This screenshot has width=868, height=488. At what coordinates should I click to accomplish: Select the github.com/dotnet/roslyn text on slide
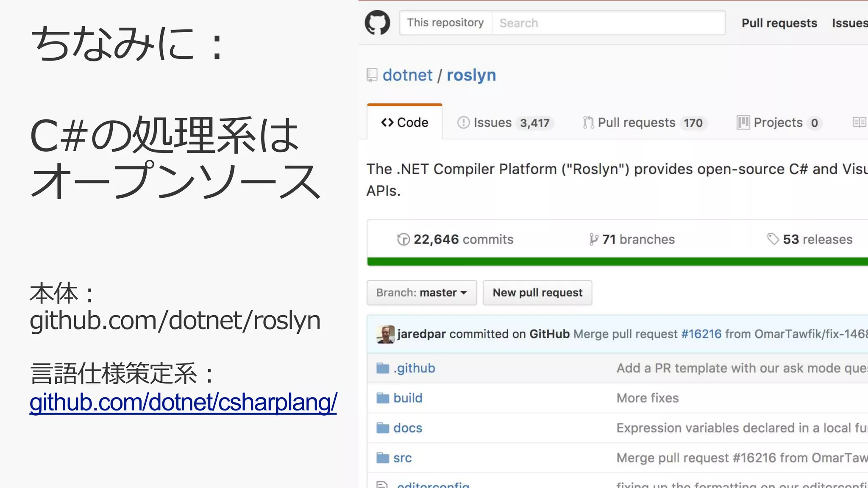pyautogui.click(x=175, y=321)
